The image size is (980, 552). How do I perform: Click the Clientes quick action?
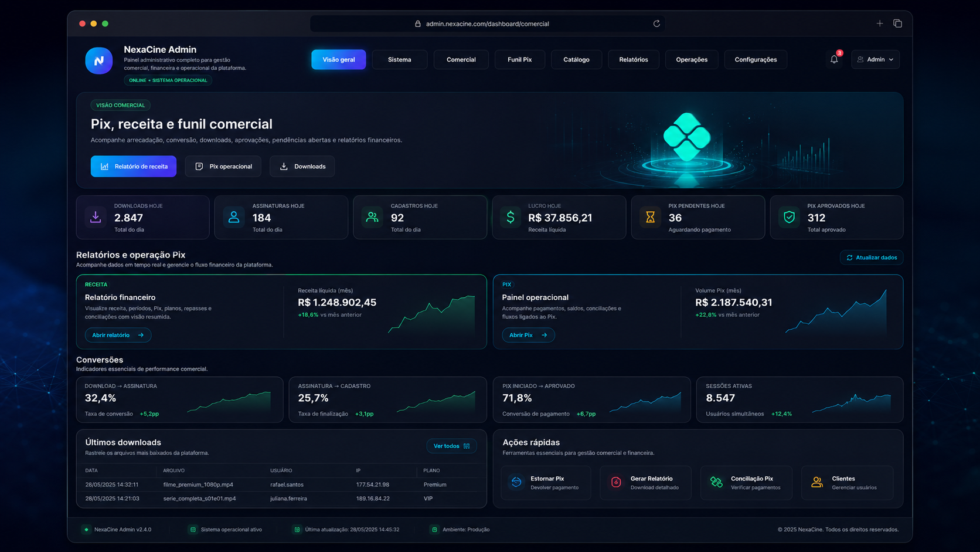point(847,483)
